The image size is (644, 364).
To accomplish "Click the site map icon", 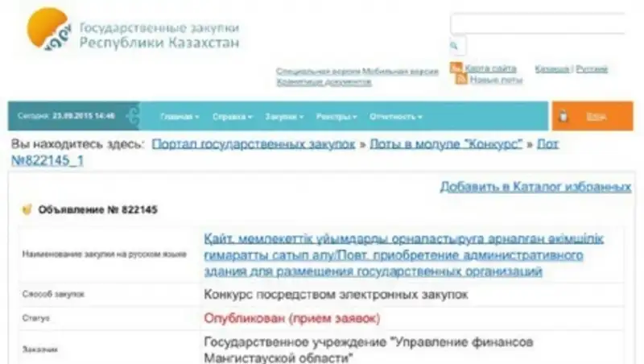I will pos(456,68).
